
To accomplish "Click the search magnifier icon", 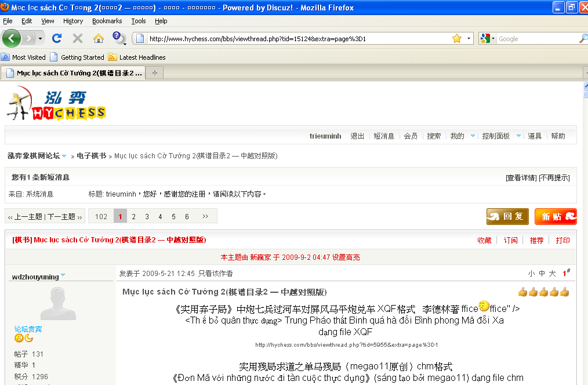I will (x=583, y=38).
